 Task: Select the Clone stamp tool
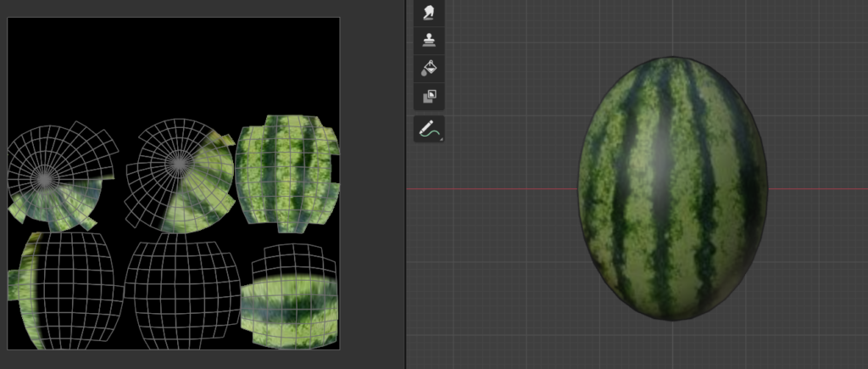[x=429, y=41]
